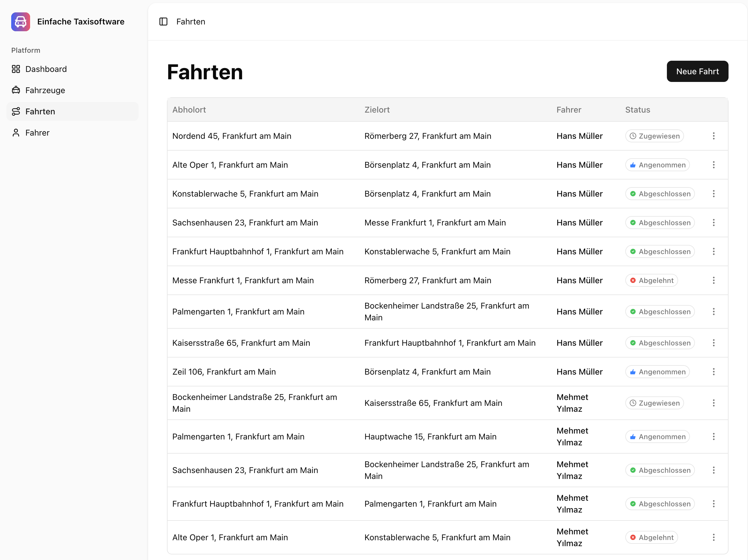The image size is (748, 560).
Task: Select the row starting with Alte Oper 1
Action: tap(230, 165)
